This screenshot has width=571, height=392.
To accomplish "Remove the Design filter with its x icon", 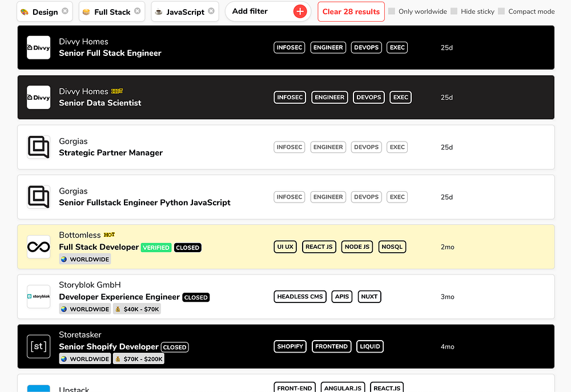I will point(65,11).
